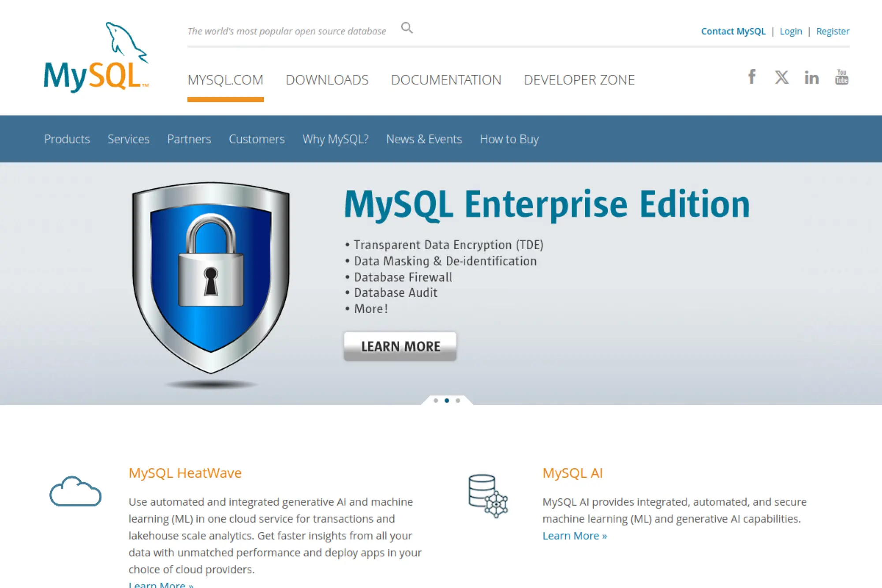This screenshot has width=882, height=588.
Task: Switch to the first carousel slide dot
Action: (436, 401)
